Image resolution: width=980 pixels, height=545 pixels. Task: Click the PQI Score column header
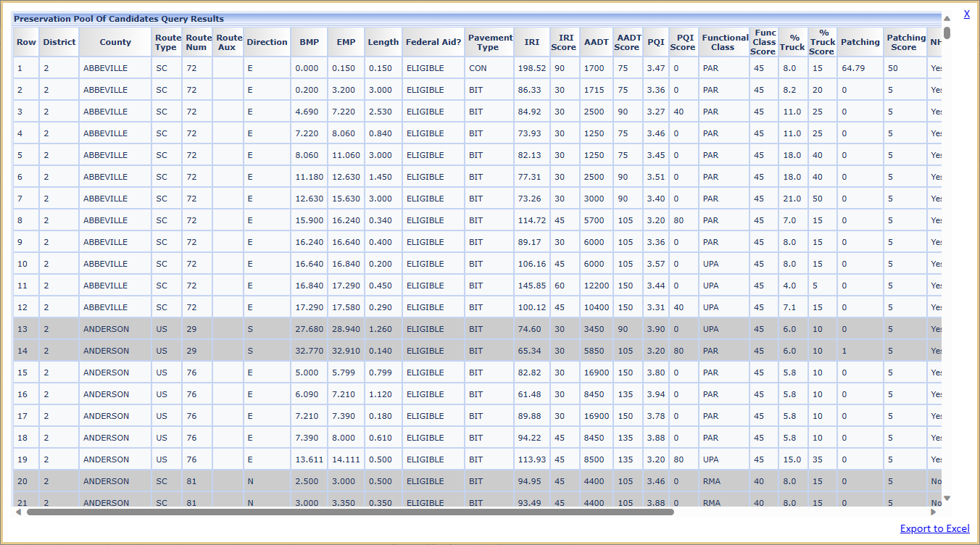(x=683, y=42)
